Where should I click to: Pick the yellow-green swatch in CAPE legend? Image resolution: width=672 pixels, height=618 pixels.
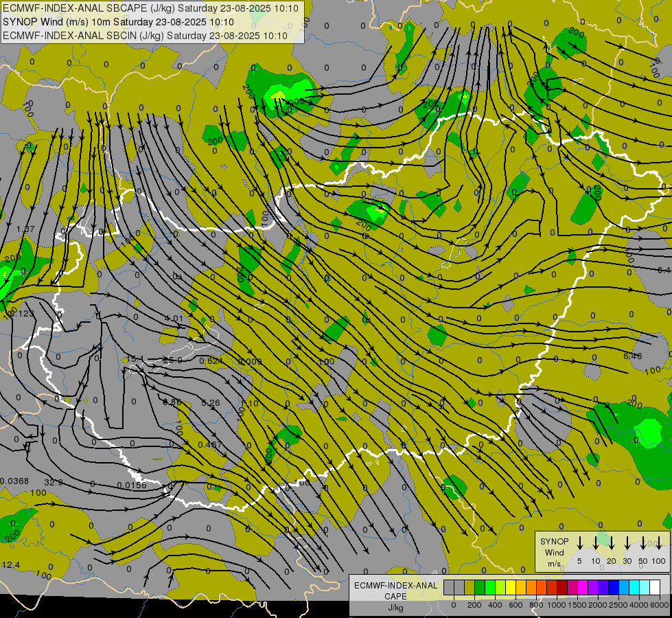click(500, 587)
